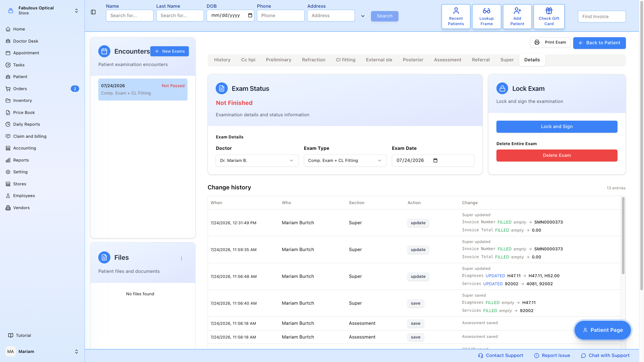
Task: Switch to Super tab
Action: pos(507,60)
